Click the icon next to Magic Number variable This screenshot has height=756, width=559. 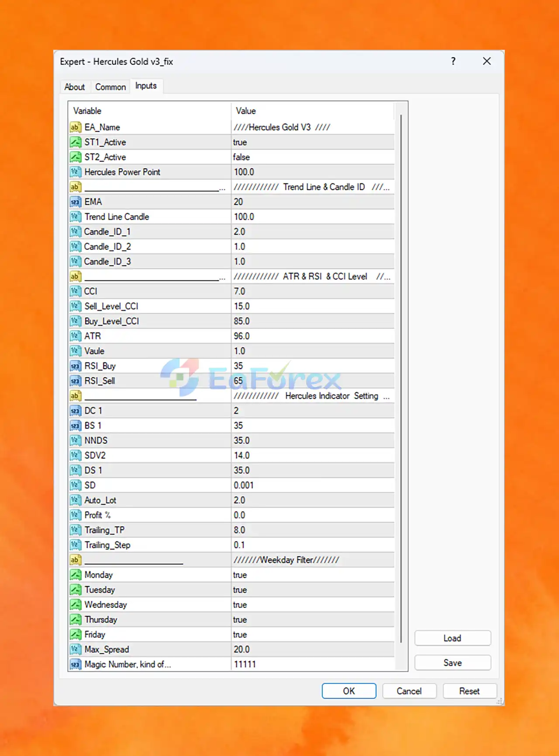75,664
